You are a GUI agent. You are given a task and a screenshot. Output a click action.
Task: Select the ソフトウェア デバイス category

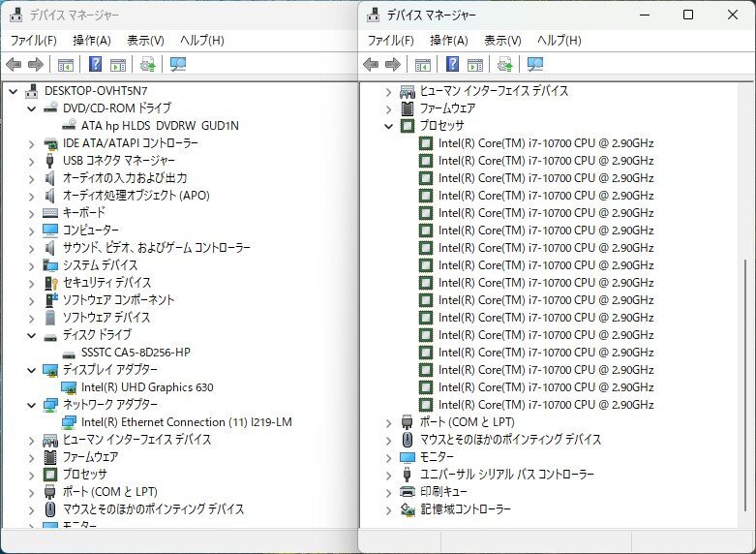(106, 317)
